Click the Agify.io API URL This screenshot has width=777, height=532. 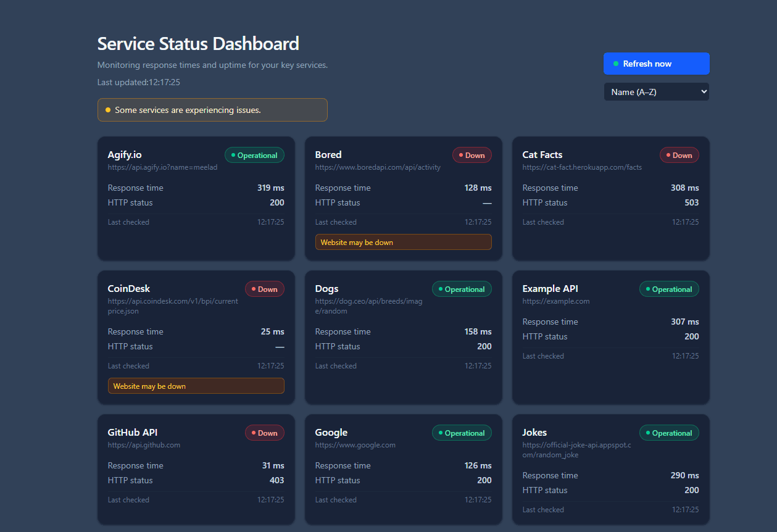coord(162,167)
